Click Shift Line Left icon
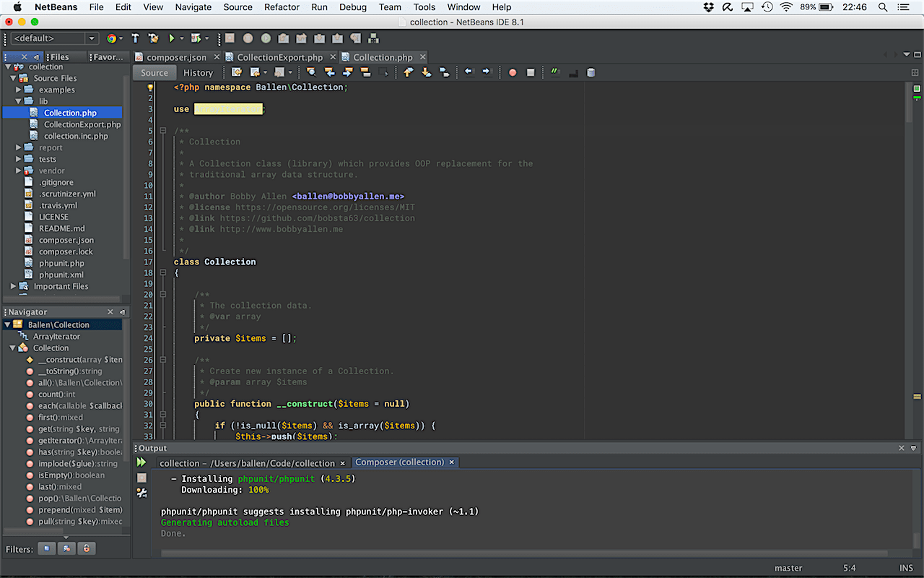 (468, 72)
